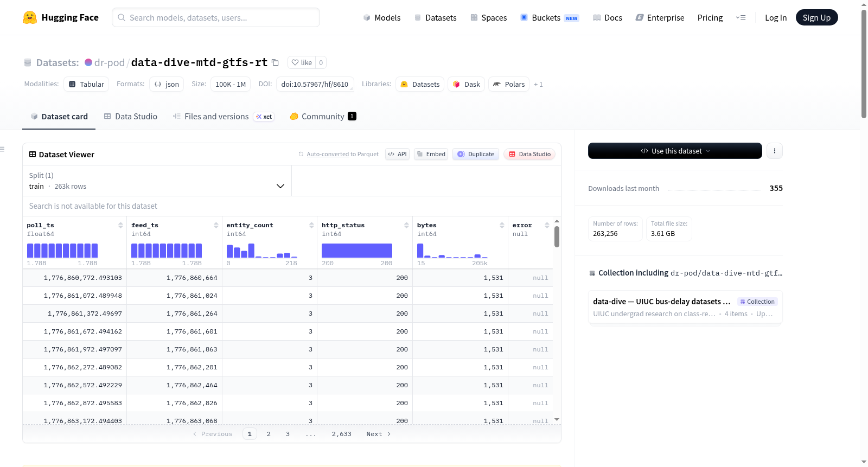The width and height of the screenshot is (868, 467).
Task: Select the json format tag
Action: (x=167, y=84)
